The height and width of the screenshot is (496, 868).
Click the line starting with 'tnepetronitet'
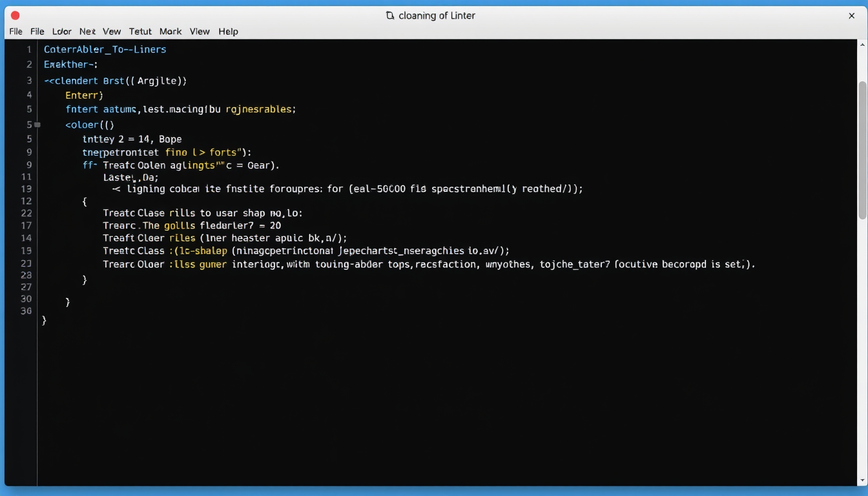click(x=167, y=152)
